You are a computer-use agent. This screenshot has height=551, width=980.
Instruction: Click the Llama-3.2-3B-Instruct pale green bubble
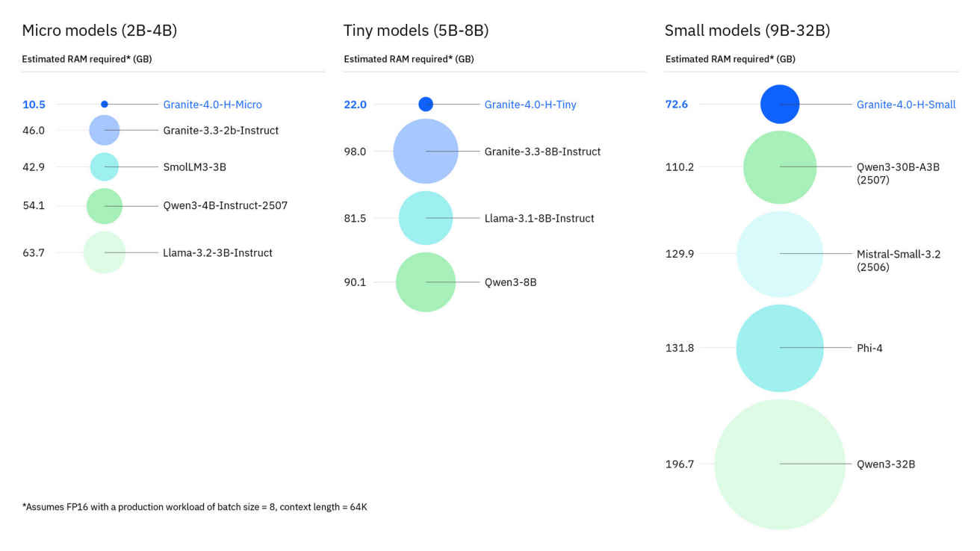[x=105, y=252]
